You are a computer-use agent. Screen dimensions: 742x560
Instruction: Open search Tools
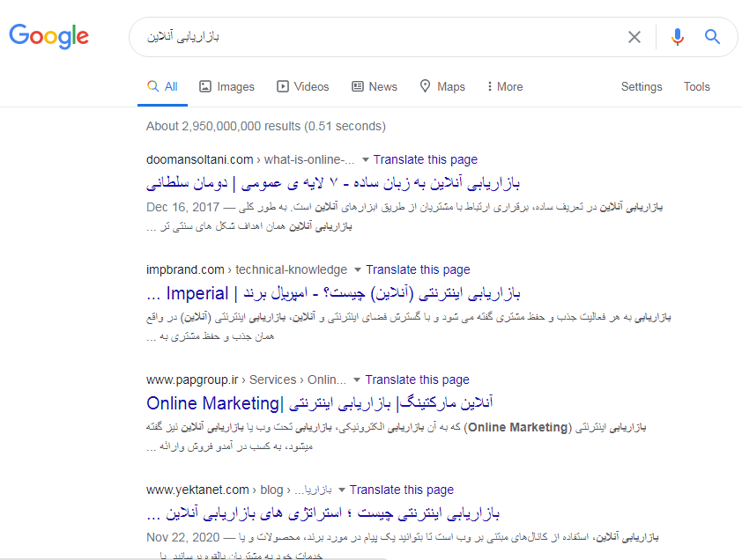[696, 86]
